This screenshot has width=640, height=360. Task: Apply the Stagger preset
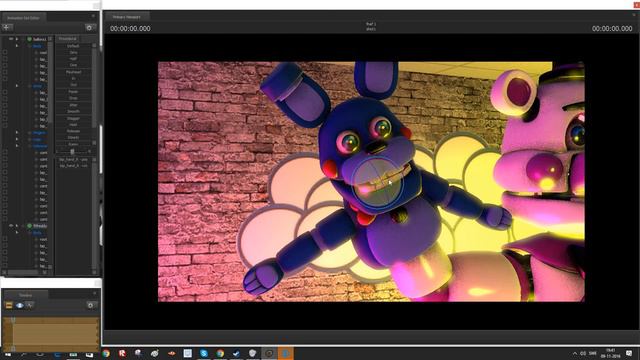point(73,118)
